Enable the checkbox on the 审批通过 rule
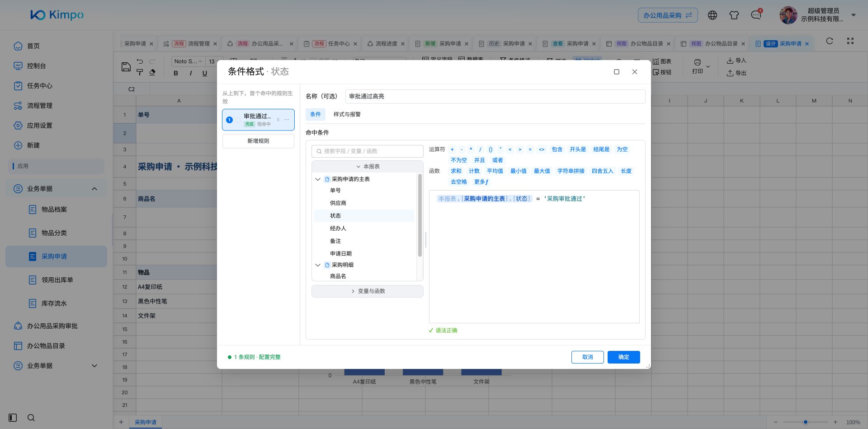Viewport: 868px width, 429px height. [x=238, y=120]
